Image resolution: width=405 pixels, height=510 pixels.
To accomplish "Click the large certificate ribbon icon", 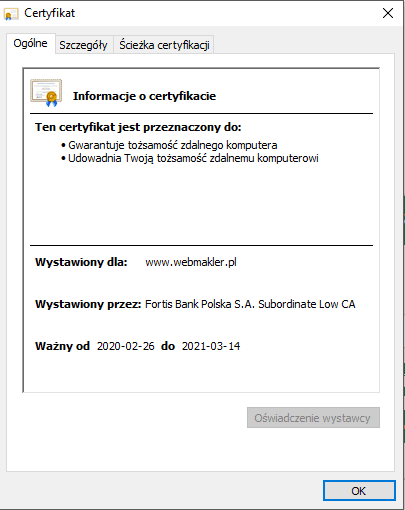I will 46,93.
